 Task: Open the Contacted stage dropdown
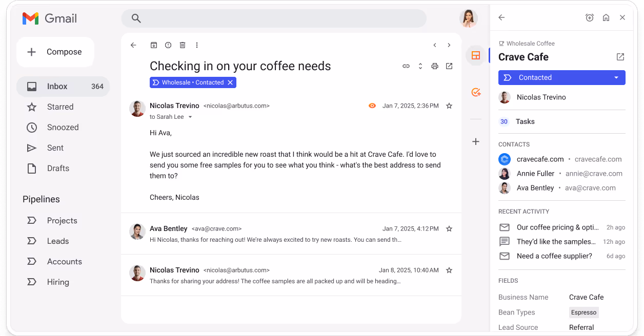(x=562, y=78)
